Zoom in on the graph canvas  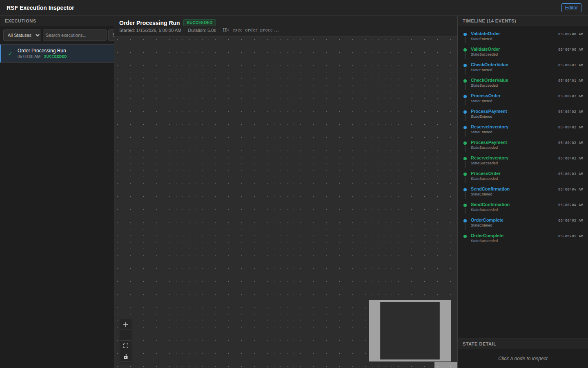pos(126,325)
